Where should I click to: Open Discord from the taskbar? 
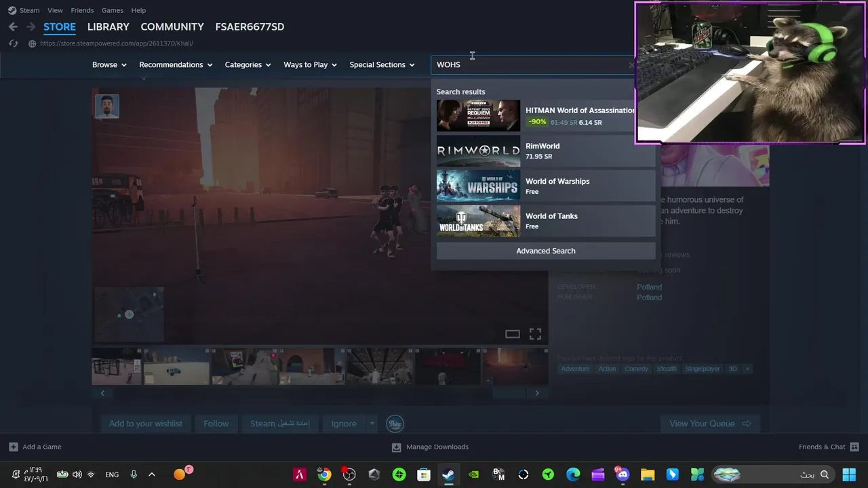[x=623, y=474]
